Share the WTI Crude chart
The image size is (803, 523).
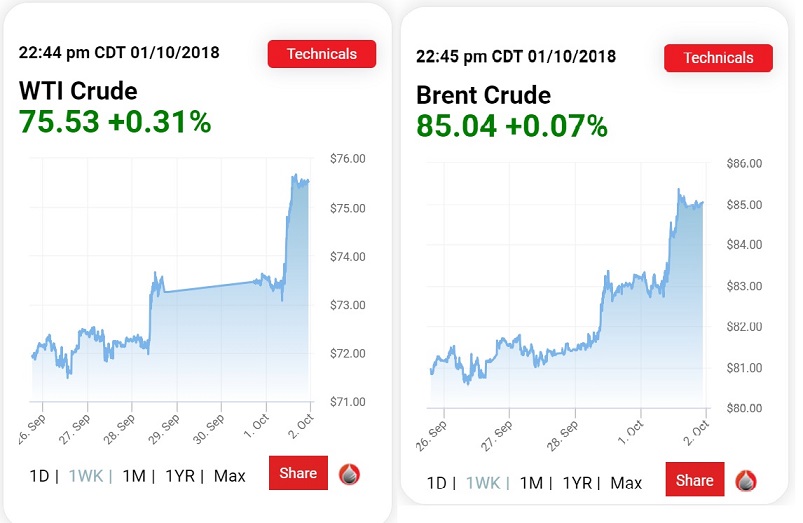298,474
